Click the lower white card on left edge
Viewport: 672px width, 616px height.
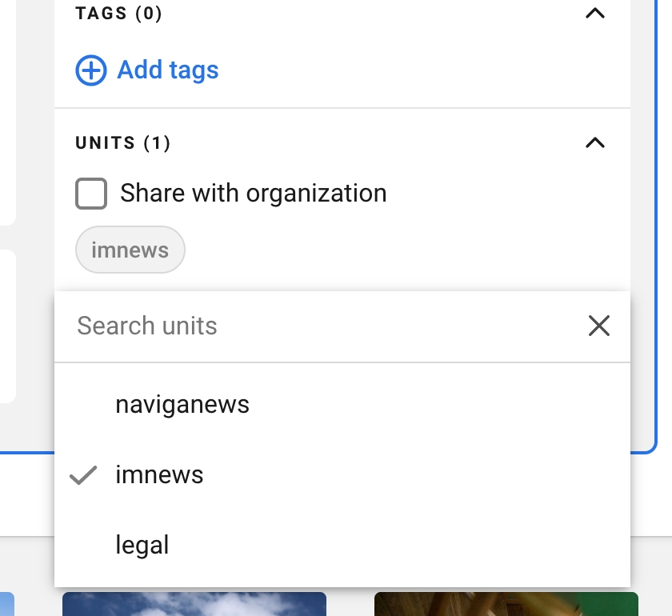coord(7,326)
